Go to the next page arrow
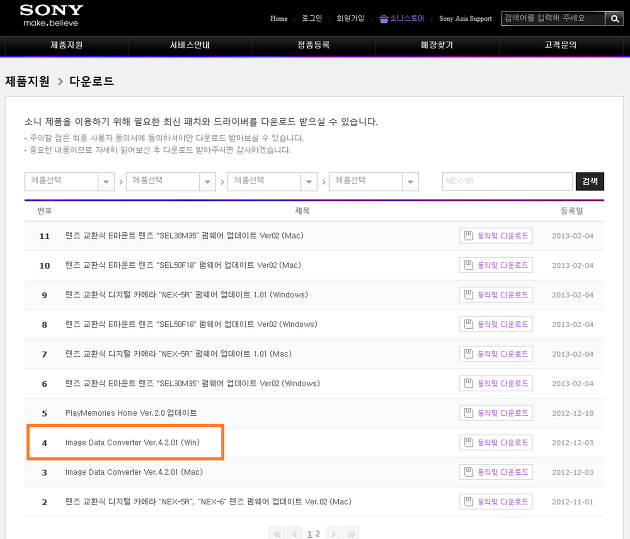This screenshot has height=539, width=630. (x=333, y=533)
